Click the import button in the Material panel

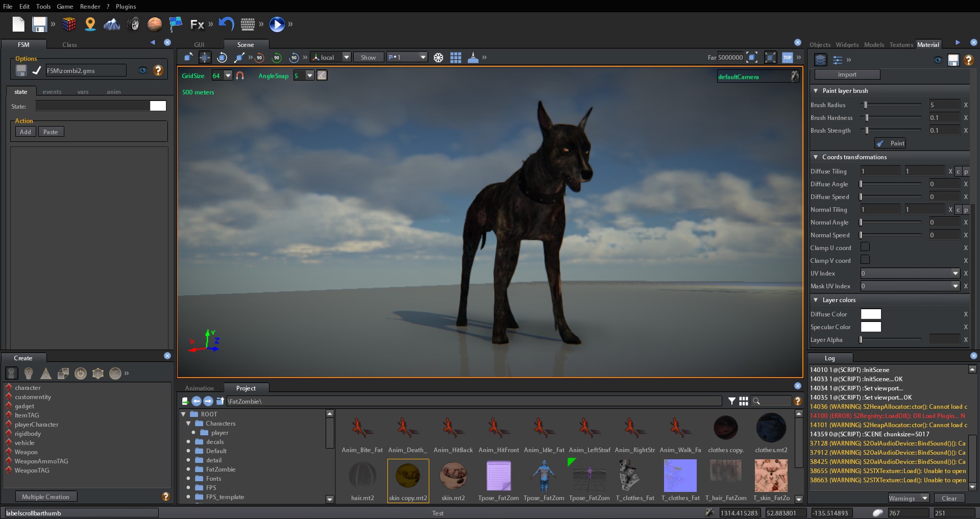click(847, 75)
